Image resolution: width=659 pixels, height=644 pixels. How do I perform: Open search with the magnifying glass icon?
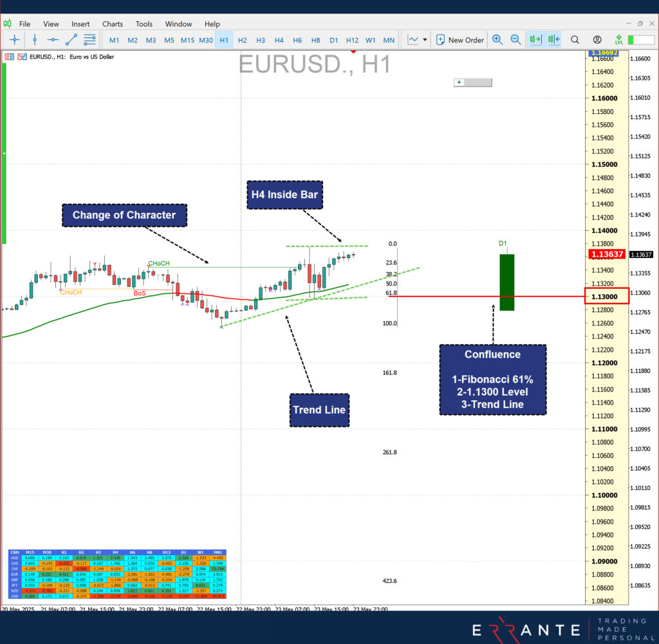coord(575,40)
